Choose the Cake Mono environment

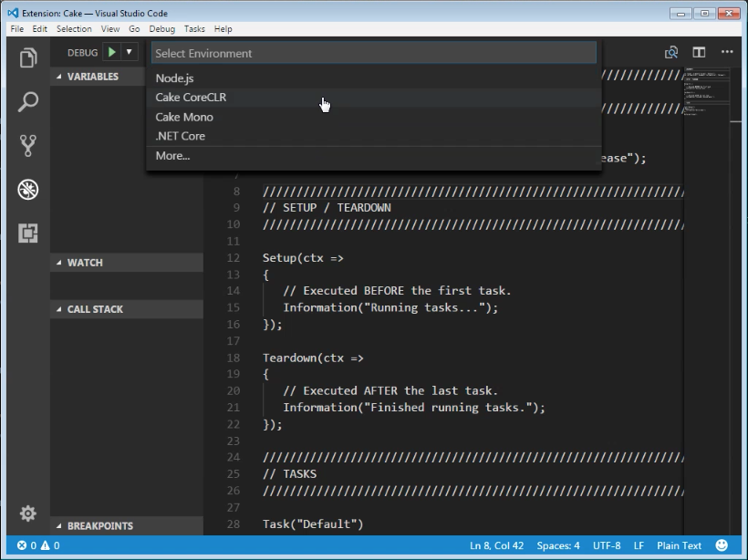coord(373,117)
